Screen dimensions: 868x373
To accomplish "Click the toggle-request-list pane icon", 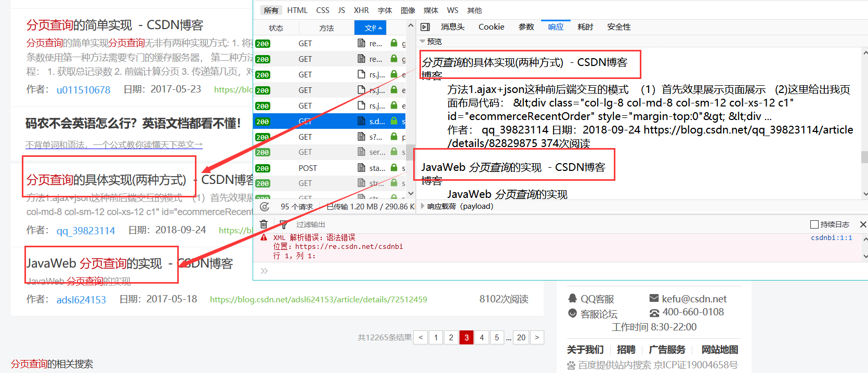I will pyautogui.click(x=425, y=27).
